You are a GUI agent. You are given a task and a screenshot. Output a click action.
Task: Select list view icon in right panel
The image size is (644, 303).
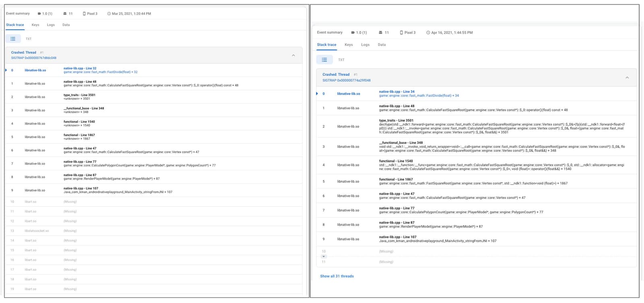(x=324, y=60)
